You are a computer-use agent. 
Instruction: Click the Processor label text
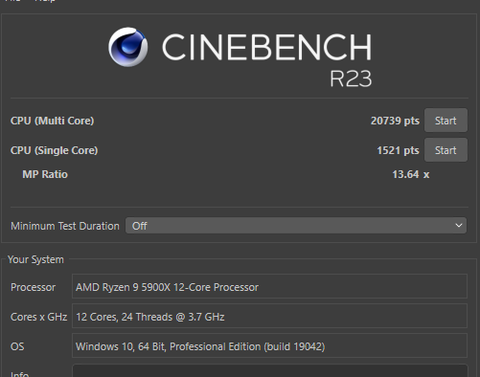click(x=33, y=287)
